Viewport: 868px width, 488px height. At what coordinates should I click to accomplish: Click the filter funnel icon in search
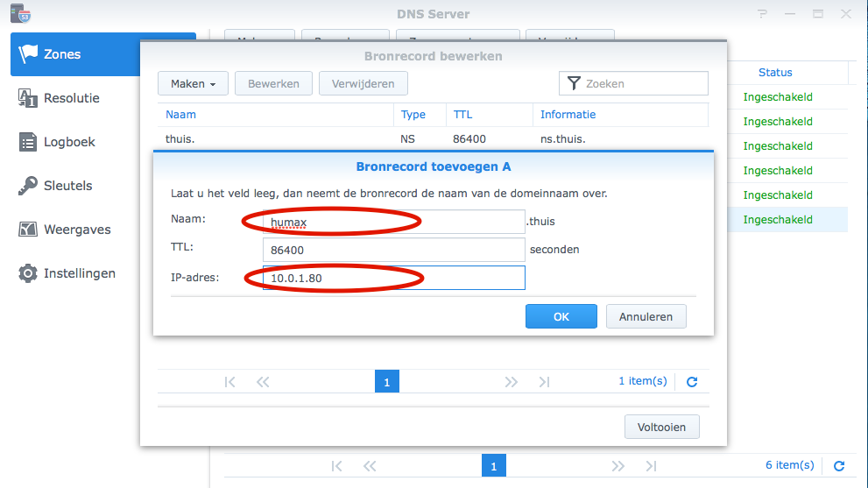pyautogui.click(x=574, y=83)
